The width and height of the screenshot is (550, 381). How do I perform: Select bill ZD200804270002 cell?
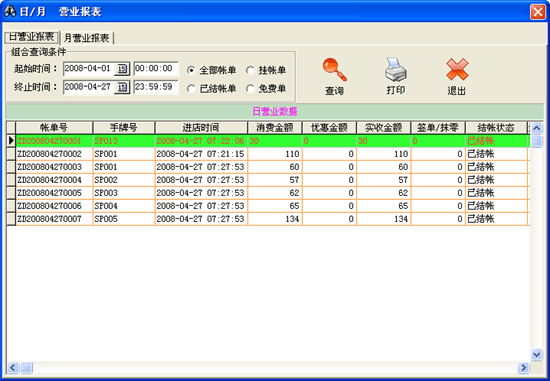54,154
